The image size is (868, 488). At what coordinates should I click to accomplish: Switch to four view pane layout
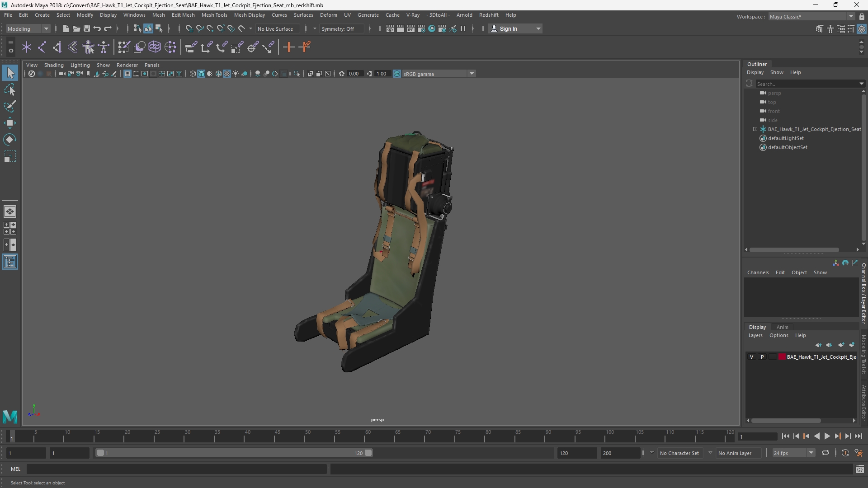tap(10, 228)
